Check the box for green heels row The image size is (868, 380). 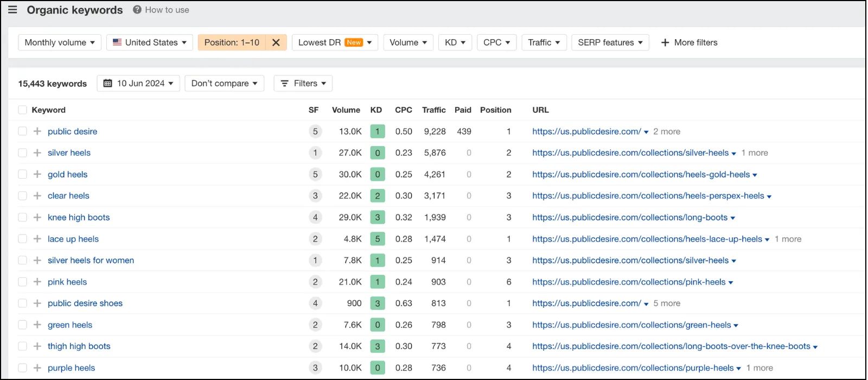tap(22, 325)
